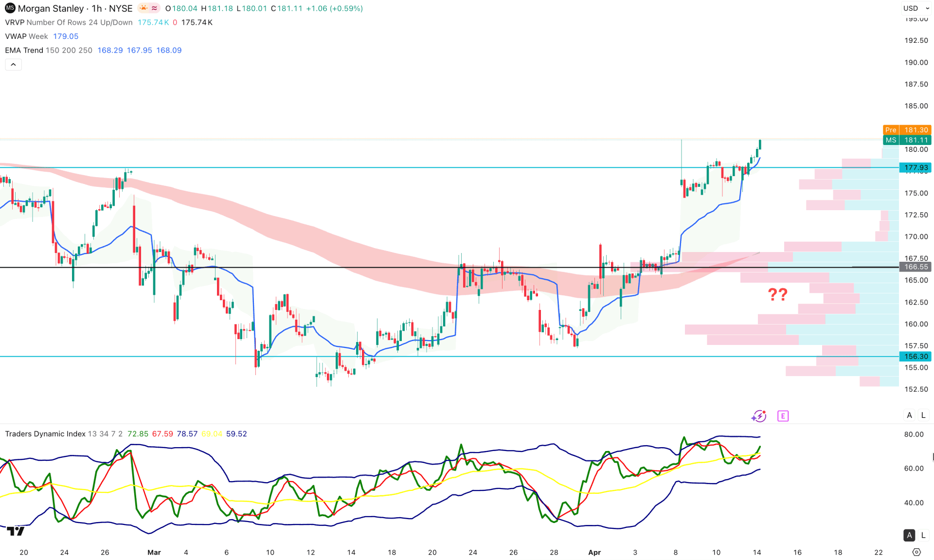Select the Traders Dynamic Index legend title

(x=44, y=434)
